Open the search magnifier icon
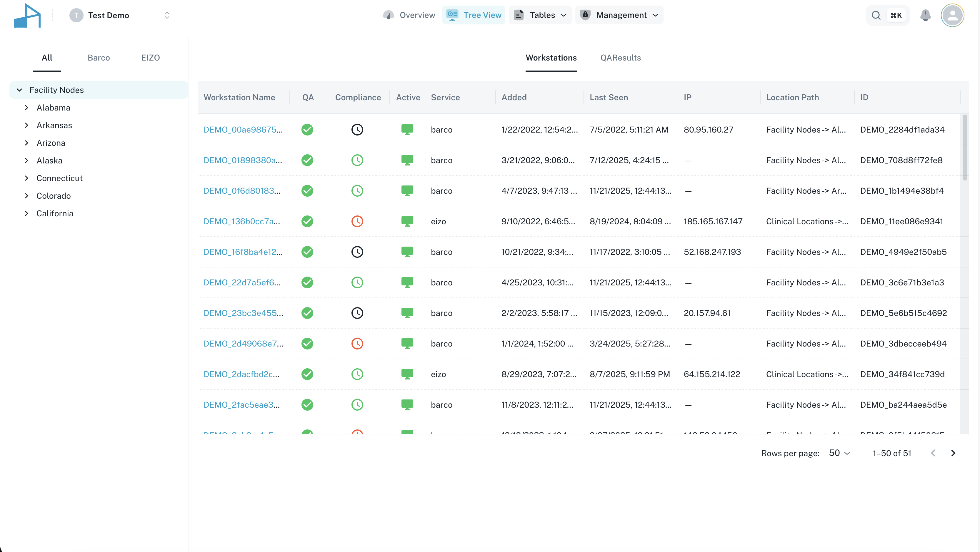This screenshot has height=552, width=980. click(876, 15)
